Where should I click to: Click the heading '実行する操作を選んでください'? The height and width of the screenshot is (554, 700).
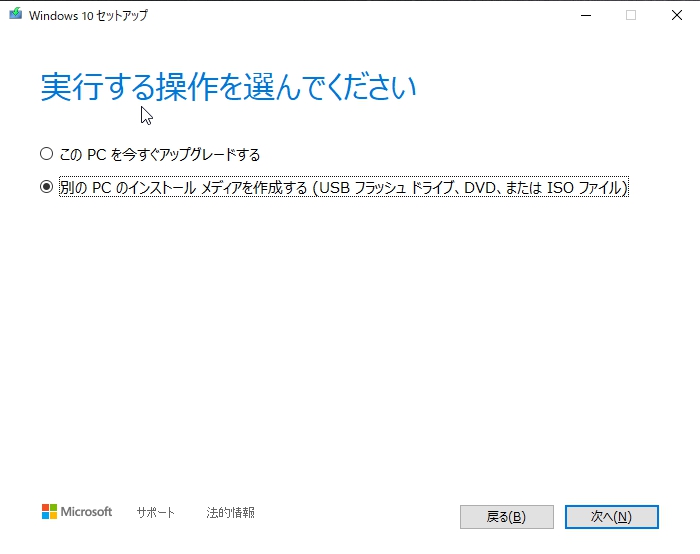[228, 87]
